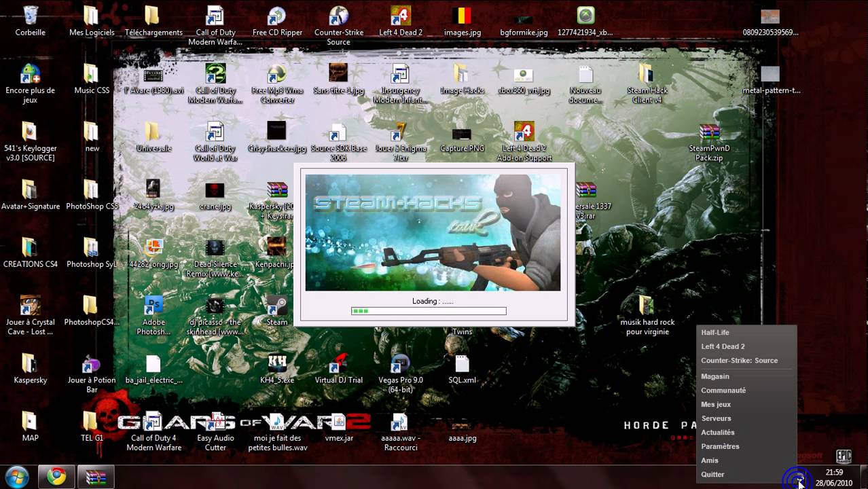868x489 pixels.
Task: Open Actualités from Steam tray menu
Action: (718, 433)
